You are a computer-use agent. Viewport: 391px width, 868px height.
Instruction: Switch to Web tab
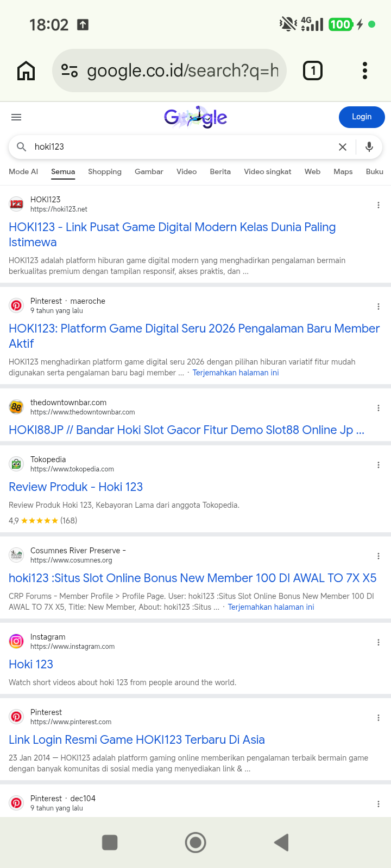tap(312, 171)
